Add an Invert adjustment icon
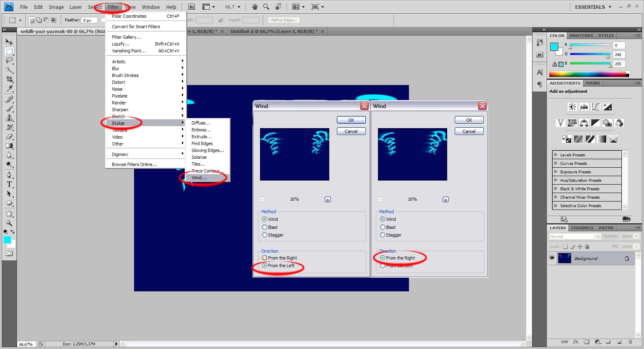The height and width of the screenshot is (349, 644). tap(567, 139)
